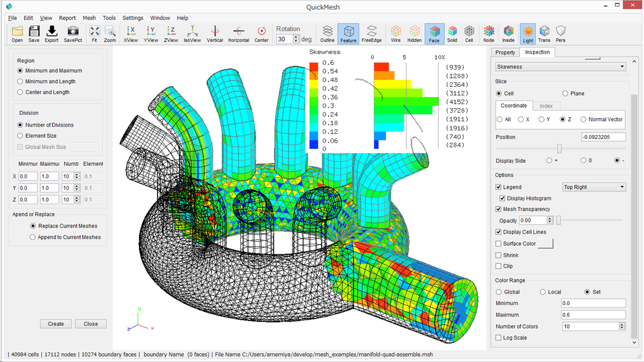644x362 pixels.
Task: Click the Open file icon
Action: (x=17, y=34)
